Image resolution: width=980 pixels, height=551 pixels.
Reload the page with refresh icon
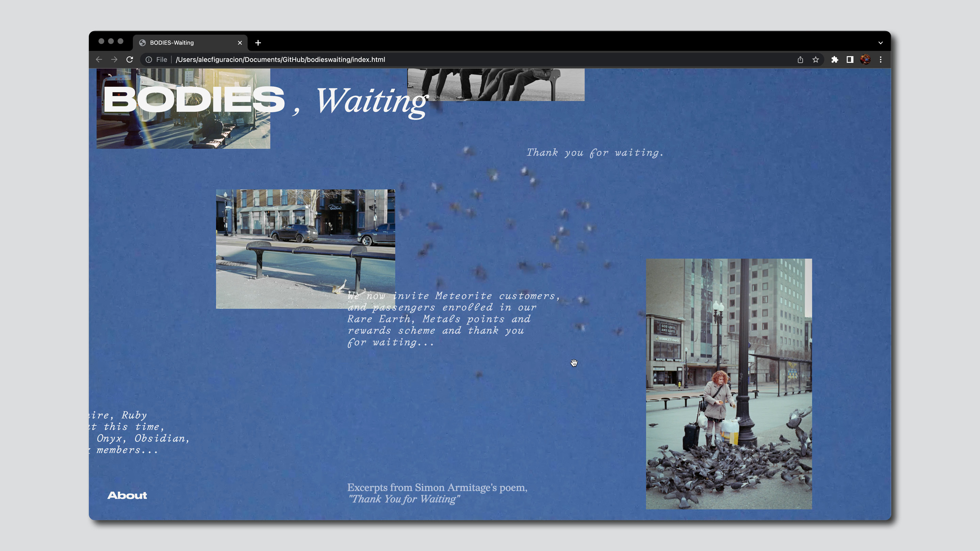tap(130, 59)
